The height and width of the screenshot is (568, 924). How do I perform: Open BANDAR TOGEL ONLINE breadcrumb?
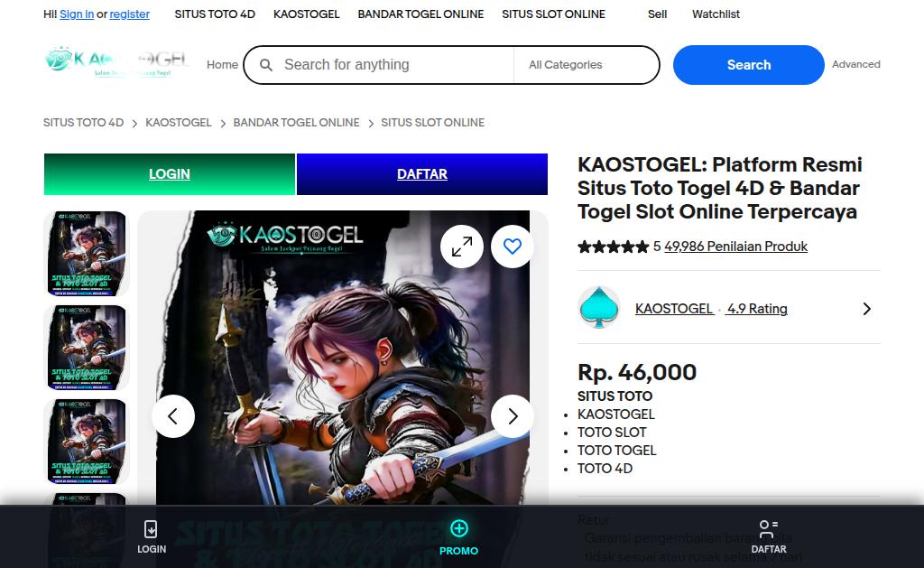tap(296, 123)
